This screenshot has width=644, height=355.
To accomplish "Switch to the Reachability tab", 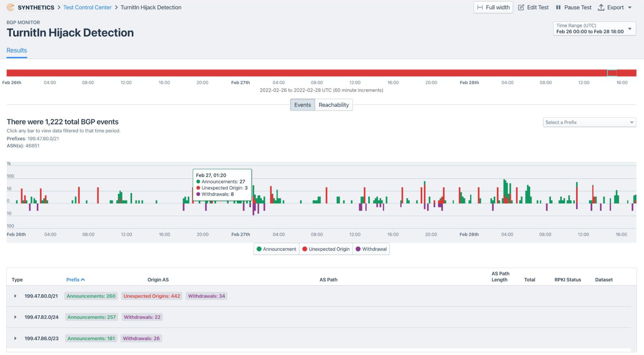I will click(333, 105).
